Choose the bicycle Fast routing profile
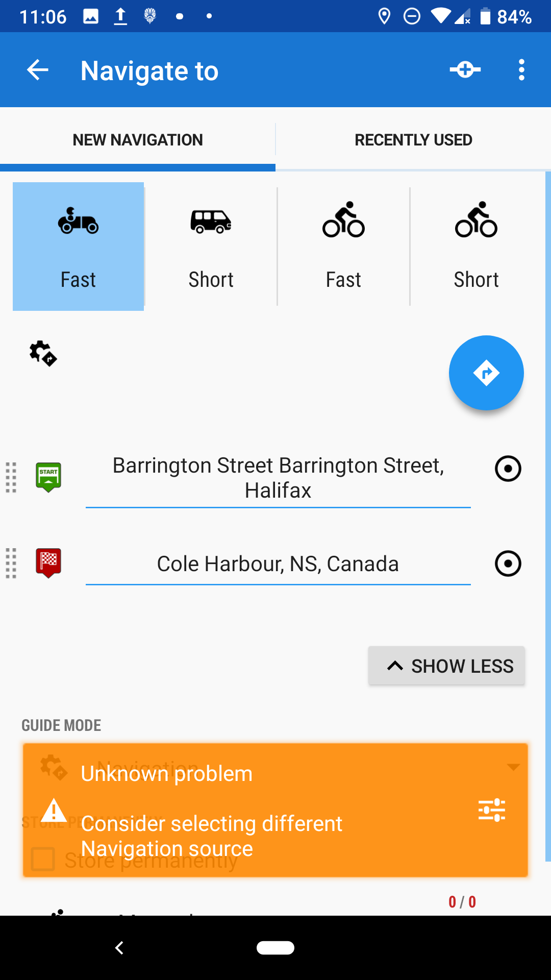The height and width of the screenshot is (980, 551). click(343, 247)
